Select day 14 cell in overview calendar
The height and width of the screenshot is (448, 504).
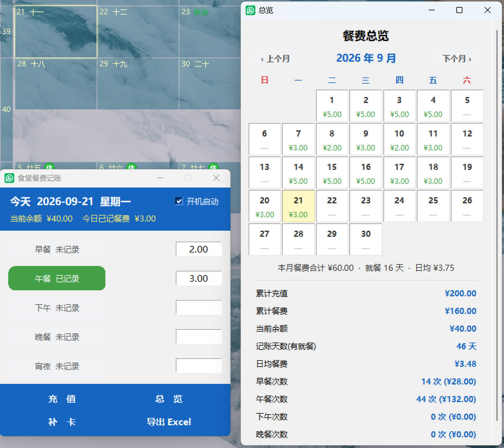point(298,173)
